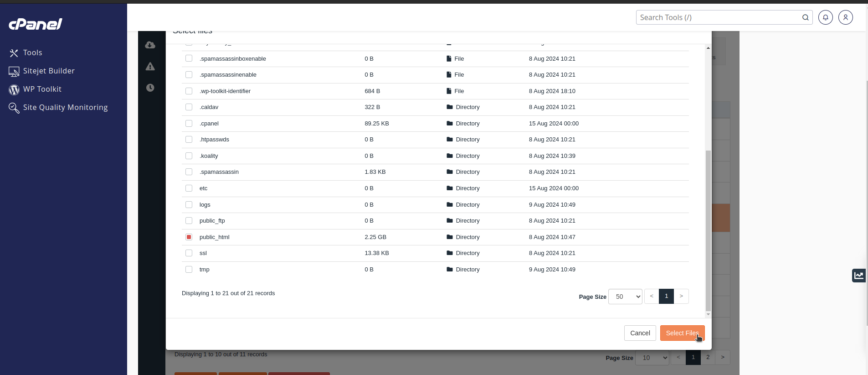Click the 13.38 KB size value
Viewport: 868px width, 375px height.
377,253
